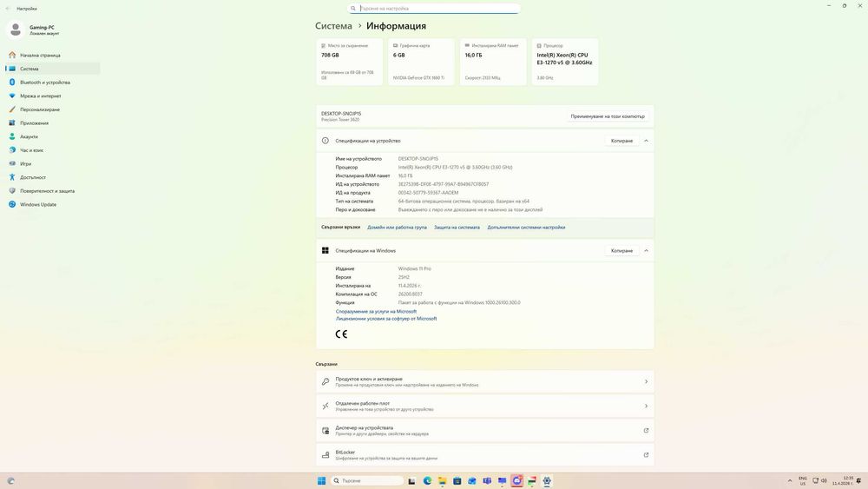The height and width of the screenshot is (489, 868).
Task: Open Час и език globe icon
Action: coord(12,150)
